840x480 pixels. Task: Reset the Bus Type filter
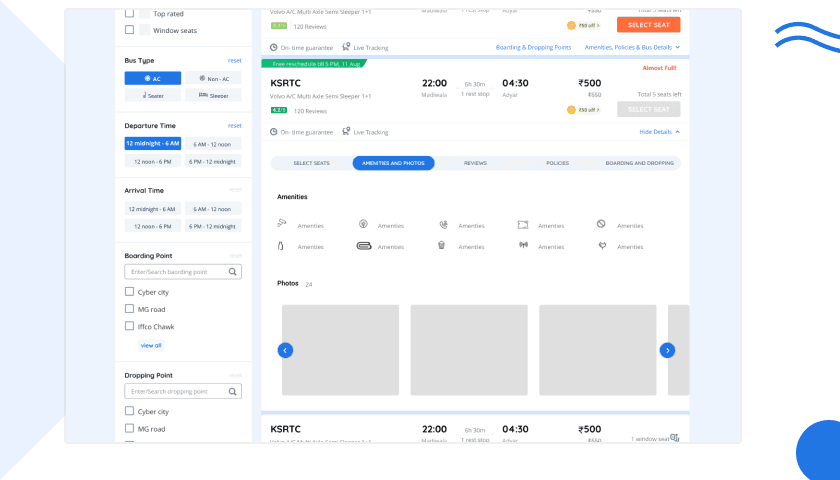[x=235, y=61]
